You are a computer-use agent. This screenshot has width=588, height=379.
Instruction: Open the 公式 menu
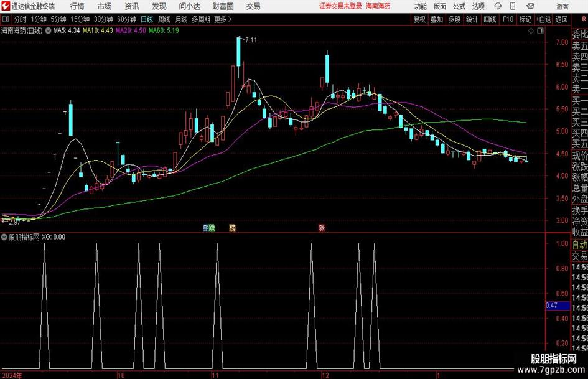point(459,6)
